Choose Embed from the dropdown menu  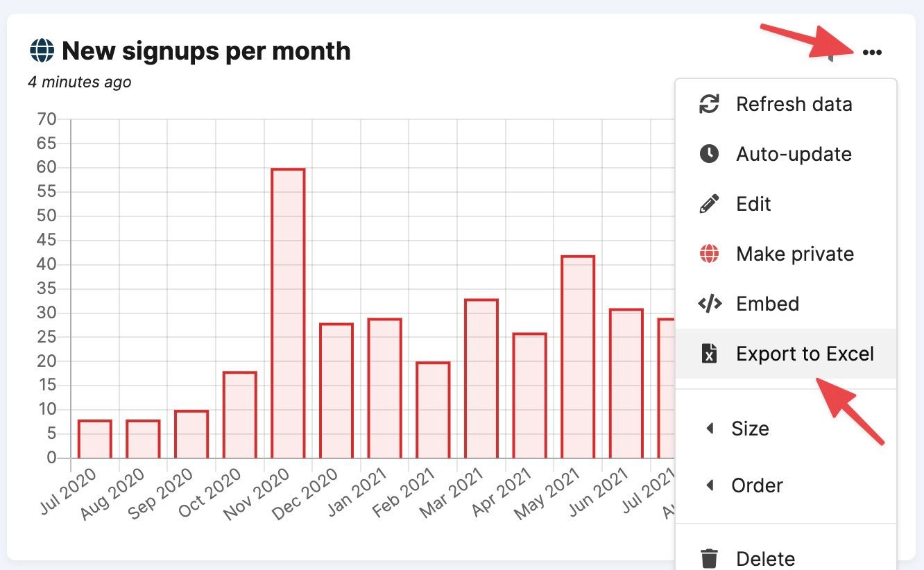pos(767,304)
